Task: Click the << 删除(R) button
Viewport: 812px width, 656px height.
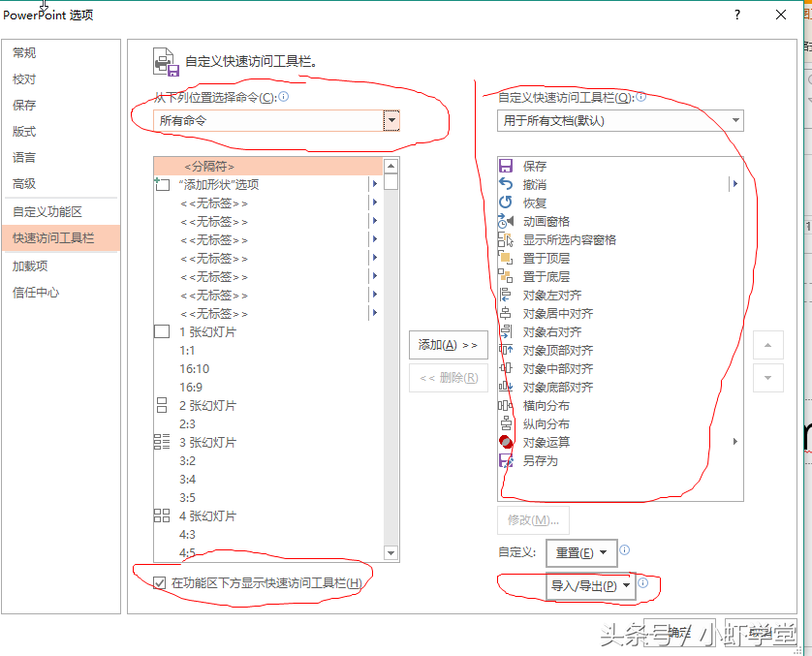Action: tap(449, 378)
